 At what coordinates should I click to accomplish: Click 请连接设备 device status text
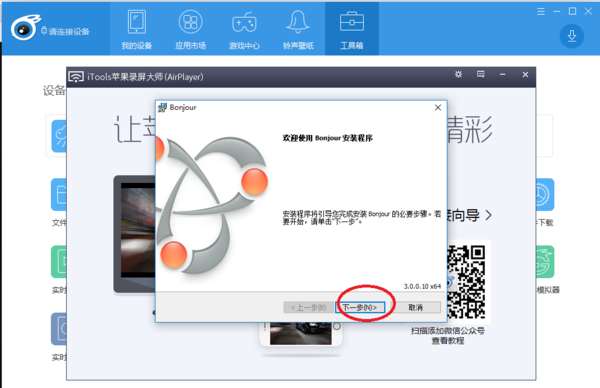pyautogui.click(x=69, y=31)
